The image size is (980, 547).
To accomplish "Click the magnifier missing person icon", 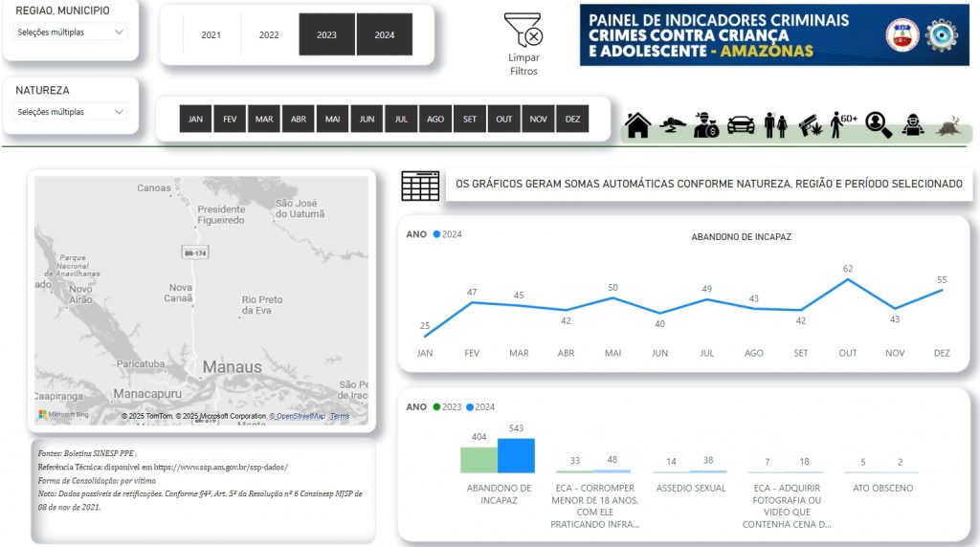I will [878, 123].
